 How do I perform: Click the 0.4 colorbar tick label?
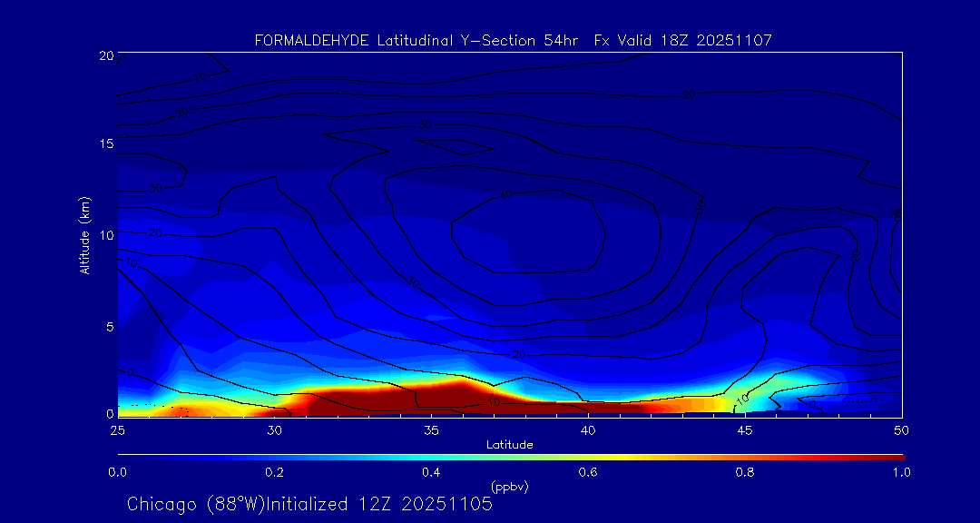pos(431,472)
